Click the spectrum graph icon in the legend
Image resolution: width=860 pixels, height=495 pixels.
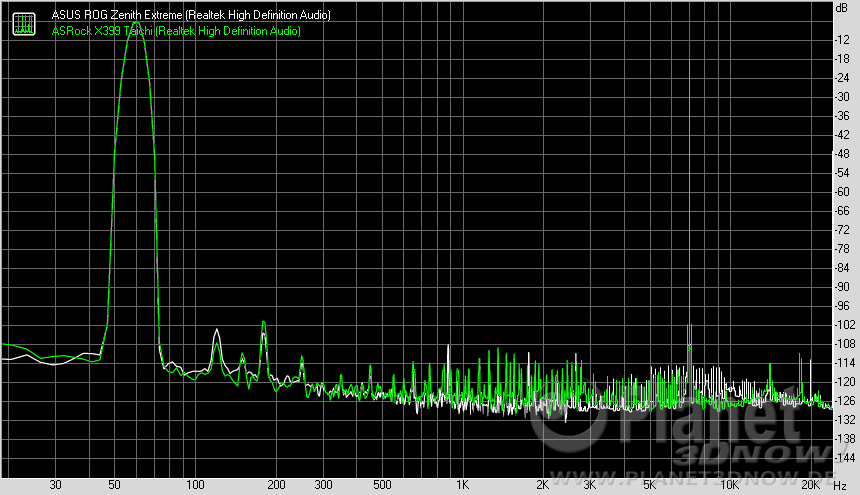point(24,24)
